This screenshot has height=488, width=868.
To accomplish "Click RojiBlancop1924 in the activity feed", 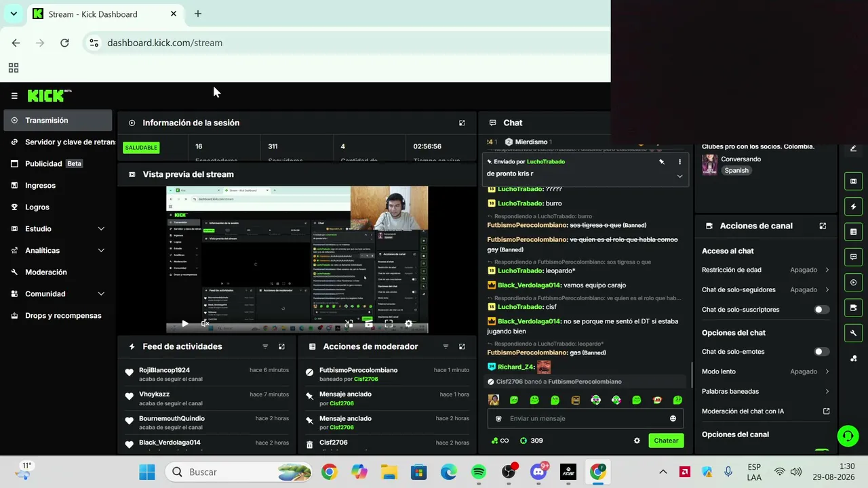I will [x=164, y=370].
